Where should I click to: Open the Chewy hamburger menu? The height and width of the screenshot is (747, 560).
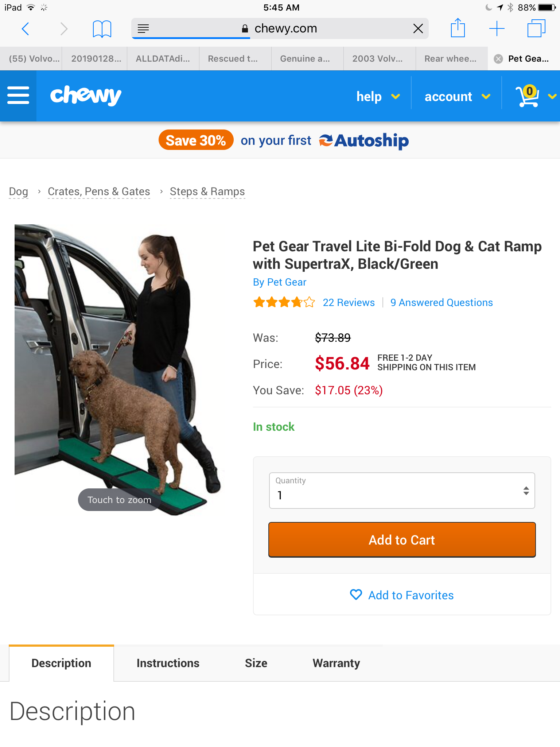[x=18, y=96]
